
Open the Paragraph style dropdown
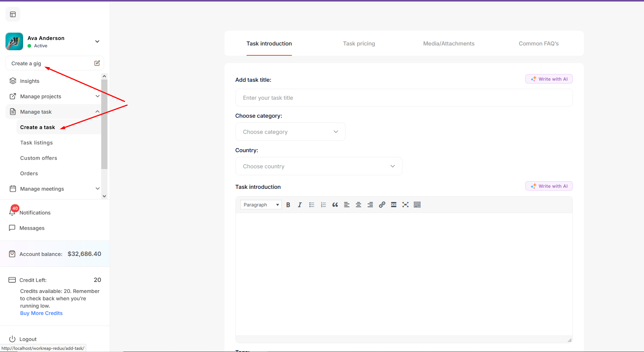click(261, 205)
